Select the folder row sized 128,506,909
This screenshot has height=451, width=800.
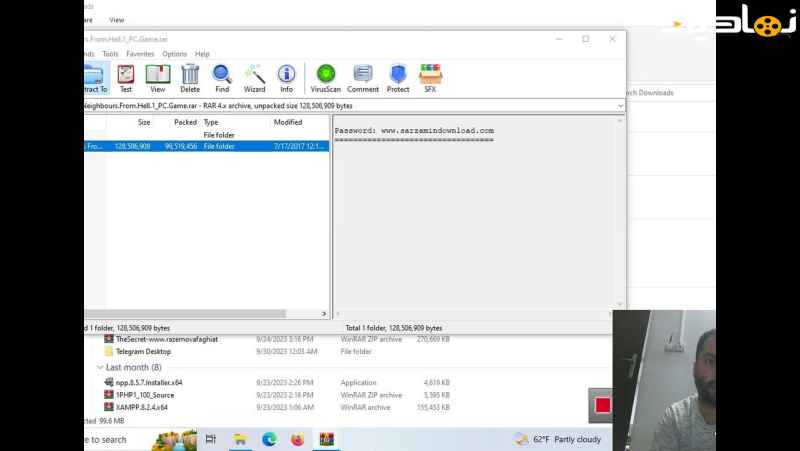coord(207,146)
